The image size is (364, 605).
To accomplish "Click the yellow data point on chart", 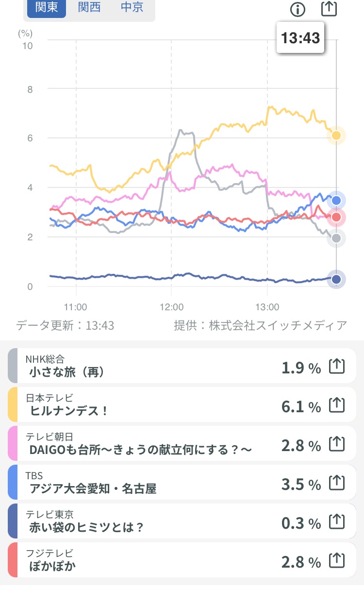I will tap(336, 135).
